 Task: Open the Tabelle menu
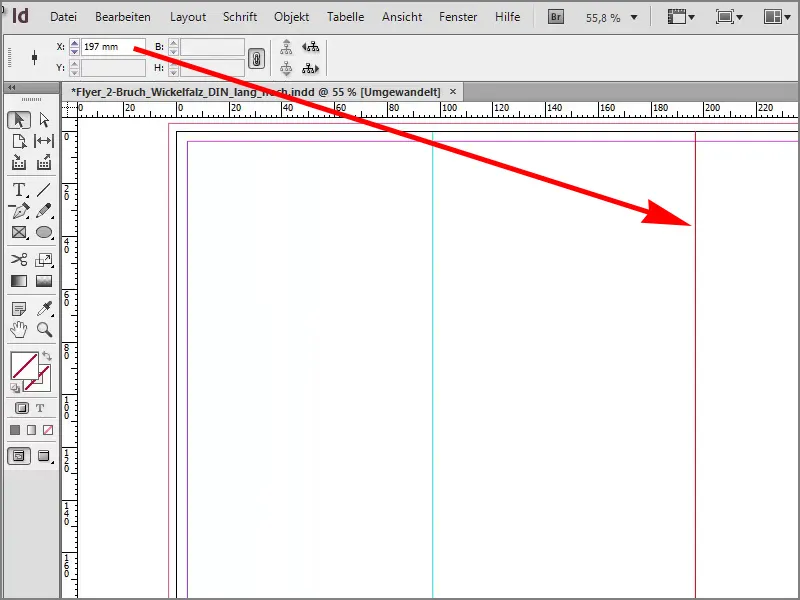345,17
